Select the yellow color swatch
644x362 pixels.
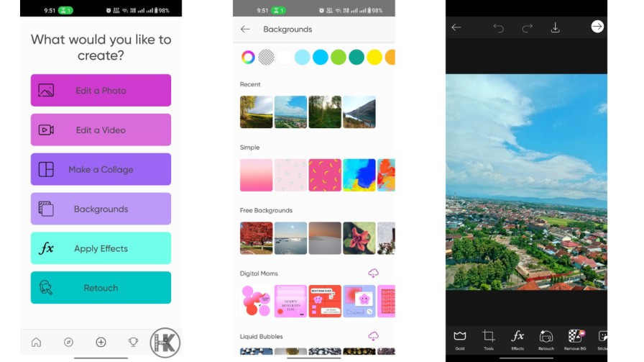click(x=374, y=57)
